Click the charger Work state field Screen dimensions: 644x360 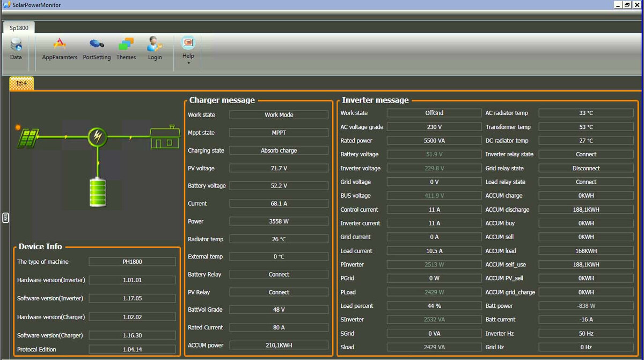coord(279,115)
